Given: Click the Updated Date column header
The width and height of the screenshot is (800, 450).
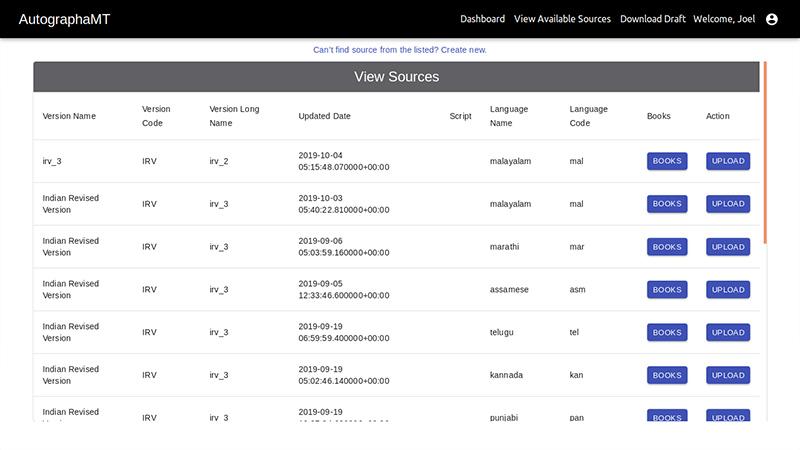Looking at the screenshot, I should pos(324,116).
